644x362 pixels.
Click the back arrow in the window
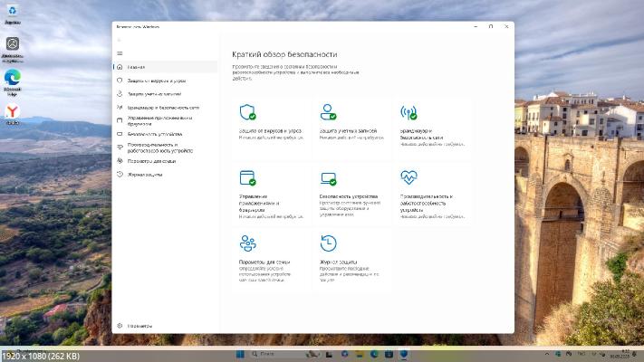[x=120, y=41]
